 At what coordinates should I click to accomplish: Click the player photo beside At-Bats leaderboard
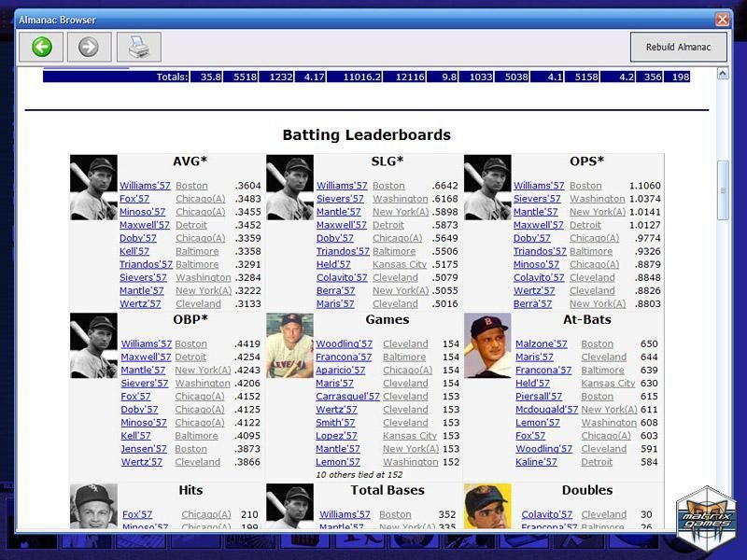pos(487,345)
